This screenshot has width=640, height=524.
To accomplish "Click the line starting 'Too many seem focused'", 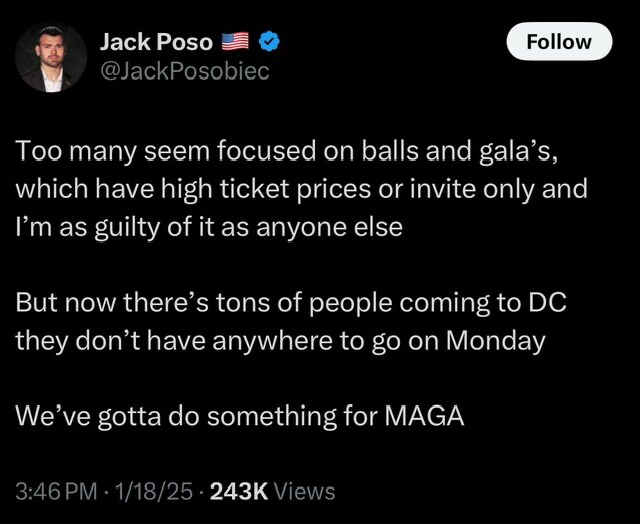I will click(x=287, y=152).
